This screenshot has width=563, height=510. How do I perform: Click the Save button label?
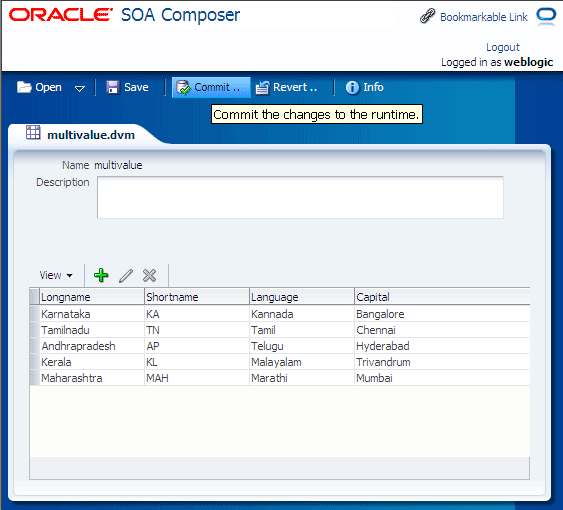click(136, 87)
